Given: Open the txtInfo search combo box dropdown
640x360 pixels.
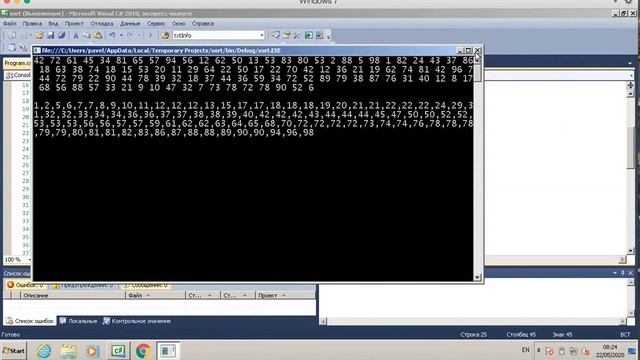Looking at the screenshot, I should [262, 36].
